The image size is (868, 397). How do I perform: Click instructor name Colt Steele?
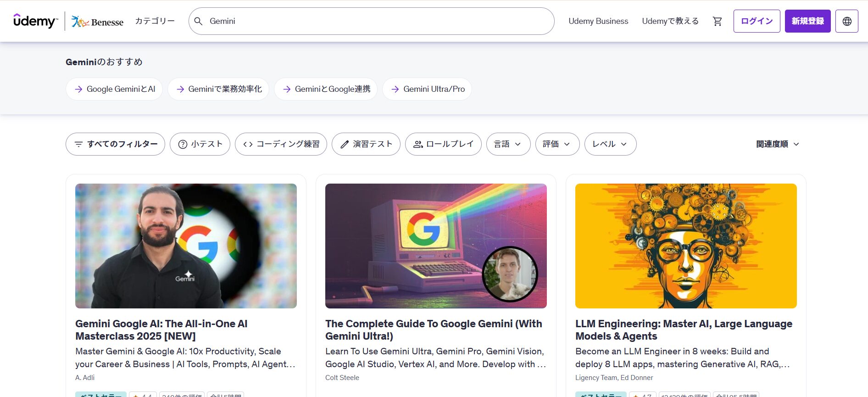pyautogui.click(x=342, y=378)
